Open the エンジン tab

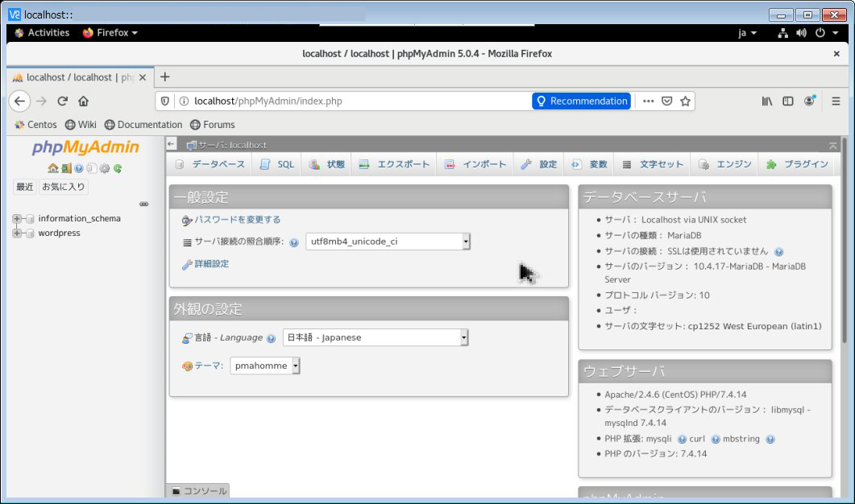click(724, 164)
